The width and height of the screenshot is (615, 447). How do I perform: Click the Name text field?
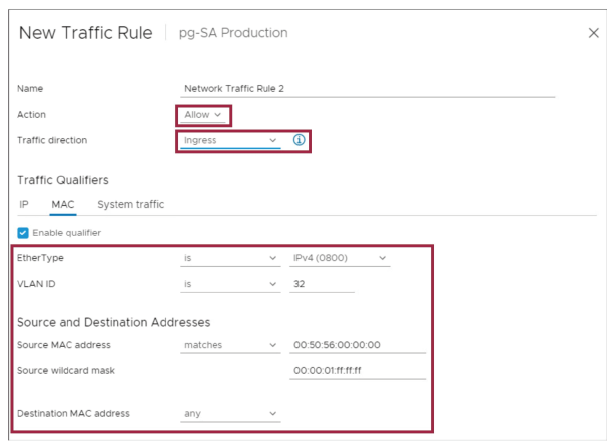[x=368, y=88]
